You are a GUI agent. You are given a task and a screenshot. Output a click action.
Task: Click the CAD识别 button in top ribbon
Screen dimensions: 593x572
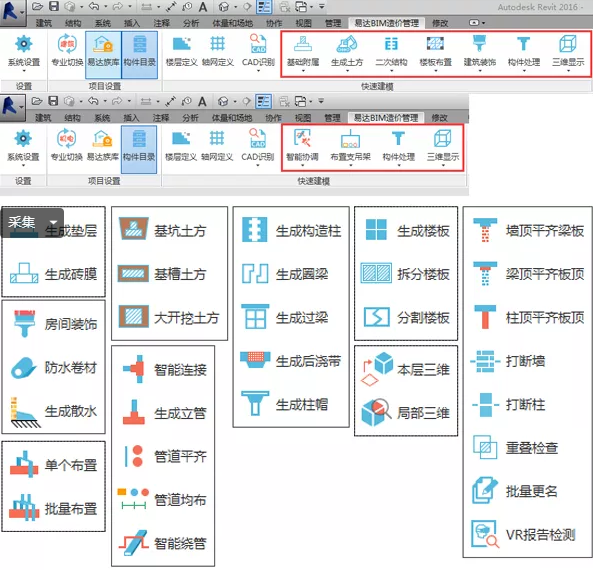[258, 51]
